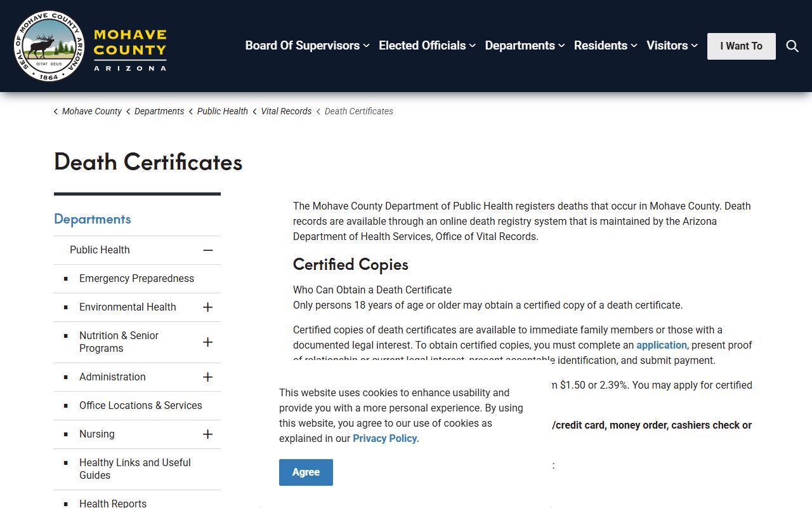
Task: Go to Departments breadcrumb link
Action: 159,111
